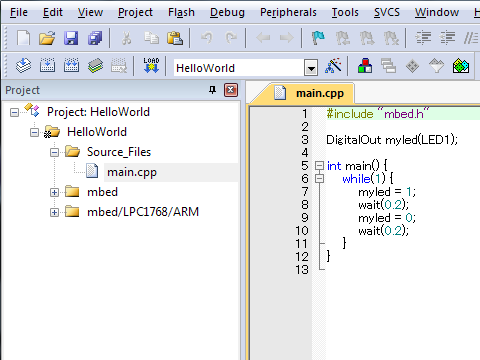
Task: Select main.cpp in project tree
Action: click(x=132, y=172)
